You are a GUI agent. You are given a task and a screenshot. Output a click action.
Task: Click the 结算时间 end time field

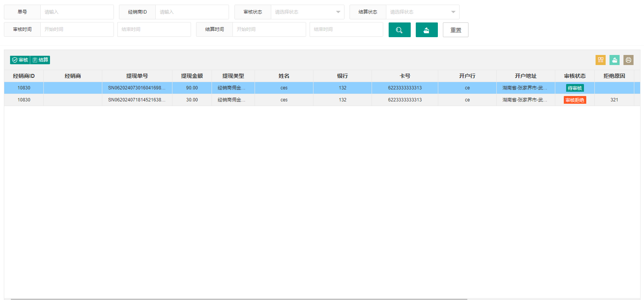[x=346, y=29]
